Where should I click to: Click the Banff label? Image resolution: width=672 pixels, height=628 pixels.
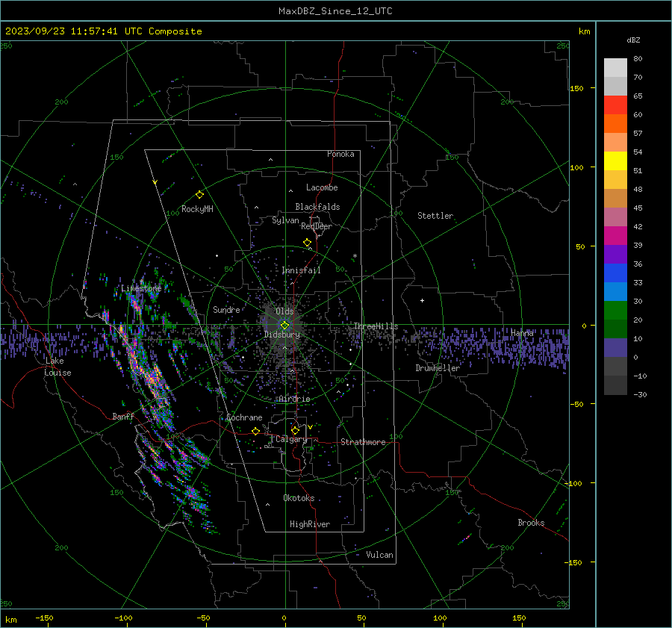coord(123,416)
